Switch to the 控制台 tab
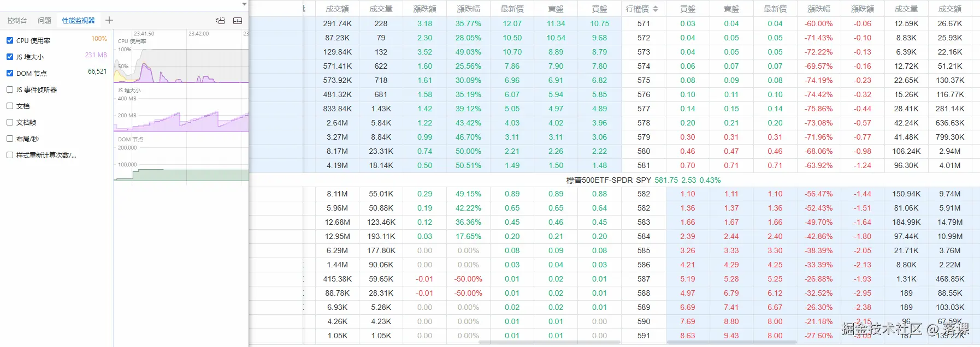 (17, 20)
